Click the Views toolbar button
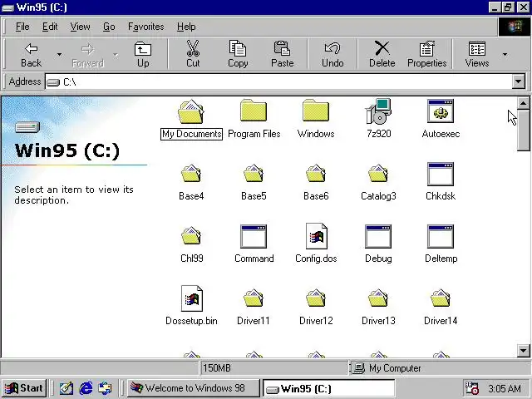Image resolution: width=532 pixels, height=399 pixels. (x=476, y=55)
